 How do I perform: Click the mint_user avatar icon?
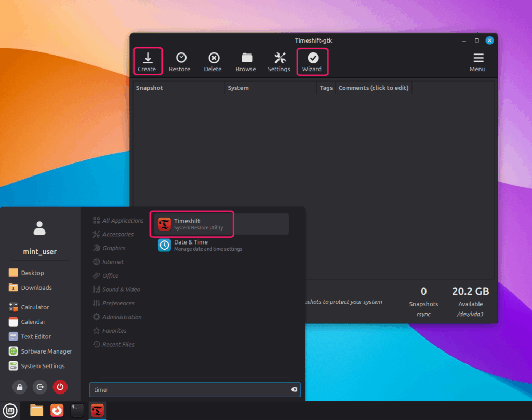pyautogui.click(x=39, y=228)
